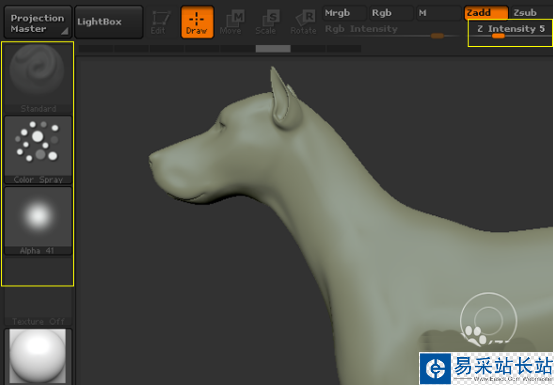Open the Alpha 41 picker
This screenshot has height=385, width=554.
(x=38, y=221)
